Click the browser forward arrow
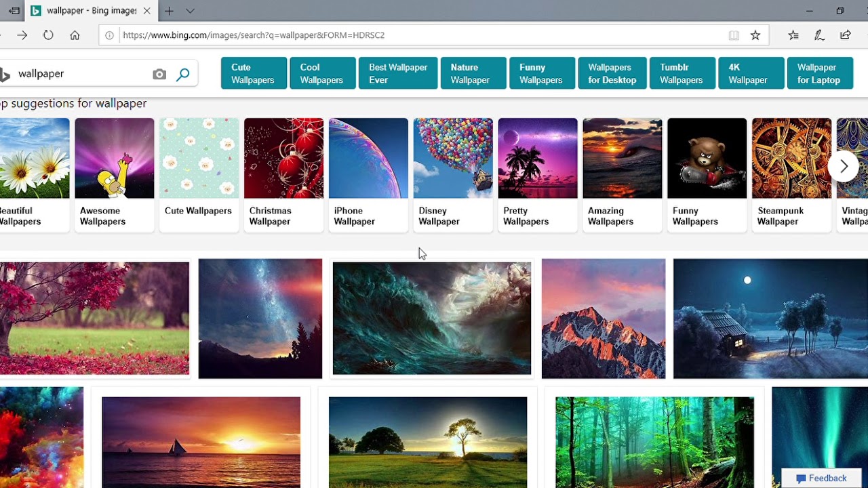This screenshot has width=868, height=488. coord(22,35)
